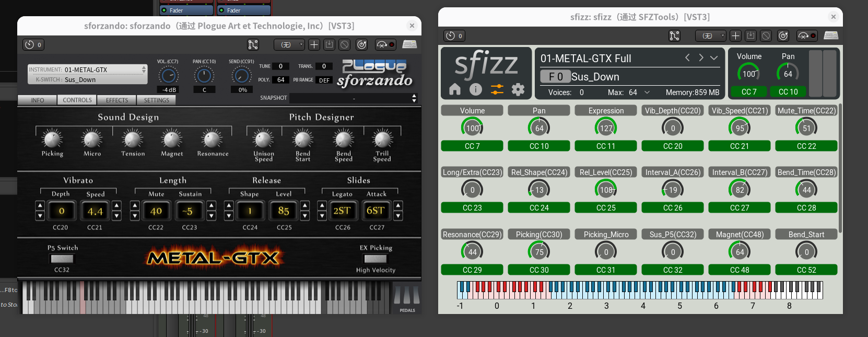Switch to the INFO tab
The height and width of the screenshot is (337, 868).
[38, 100]
